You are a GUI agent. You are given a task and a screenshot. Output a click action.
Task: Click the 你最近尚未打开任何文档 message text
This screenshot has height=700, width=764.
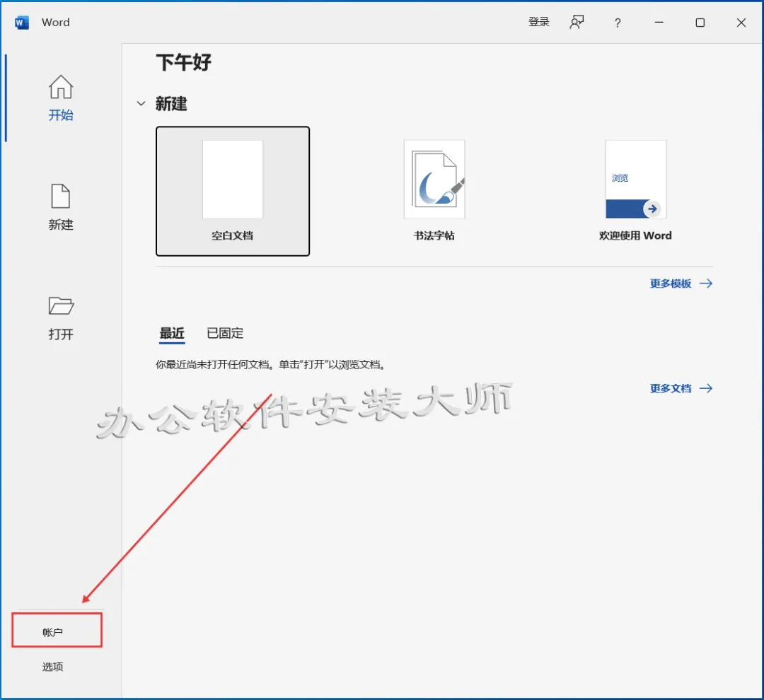click(271, 364)
